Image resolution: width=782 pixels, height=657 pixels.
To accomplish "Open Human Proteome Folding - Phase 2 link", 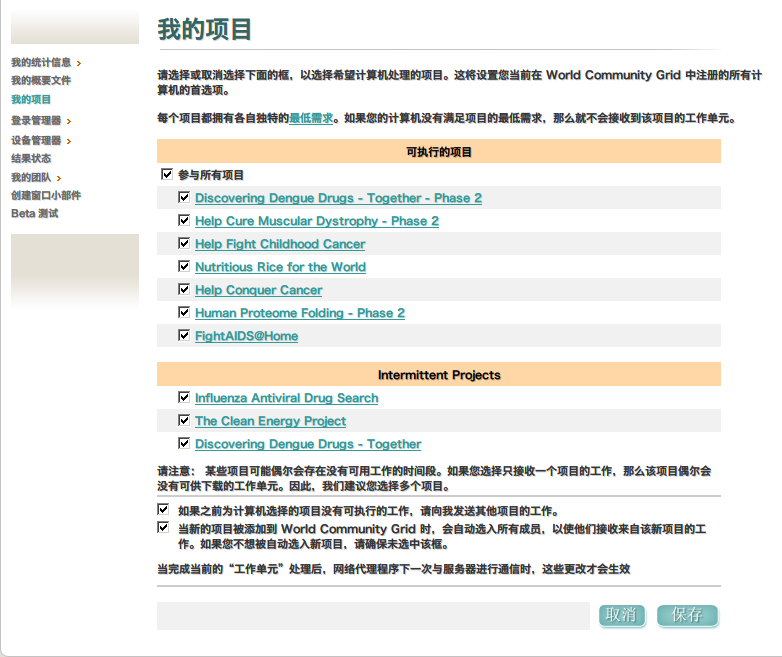I will pyautogui.click(x=300, y=313).
